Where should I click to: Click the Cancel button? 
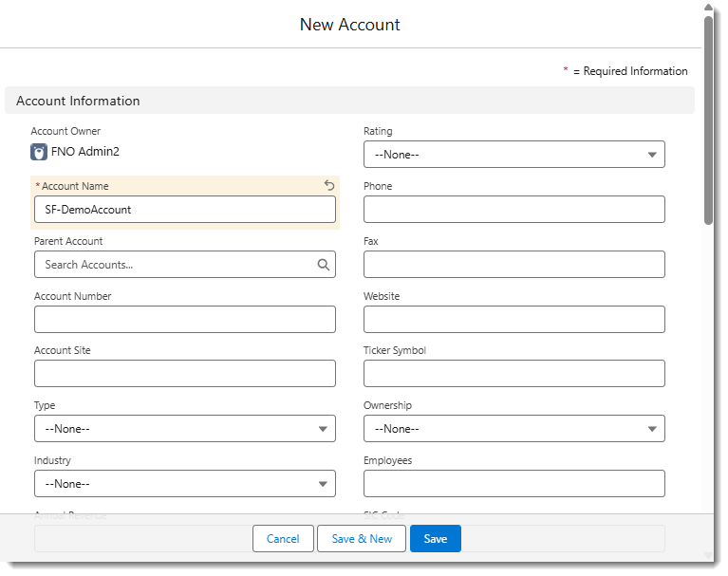[283, 539]
